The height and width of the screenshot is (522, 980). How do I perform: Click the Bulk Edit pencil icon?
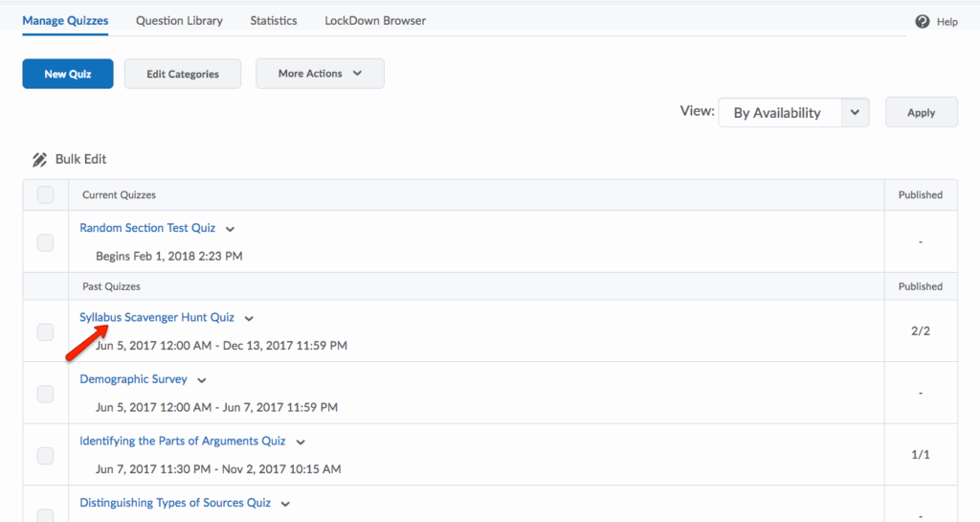tap(39, 160)
